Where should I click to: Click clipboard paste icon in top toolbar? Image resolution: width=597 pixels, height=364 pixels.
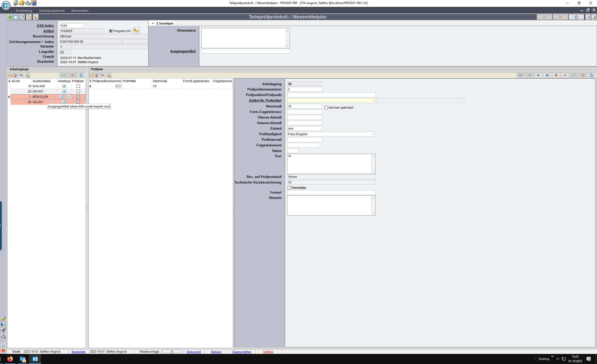pyautogui.click(x=29, y=17)
